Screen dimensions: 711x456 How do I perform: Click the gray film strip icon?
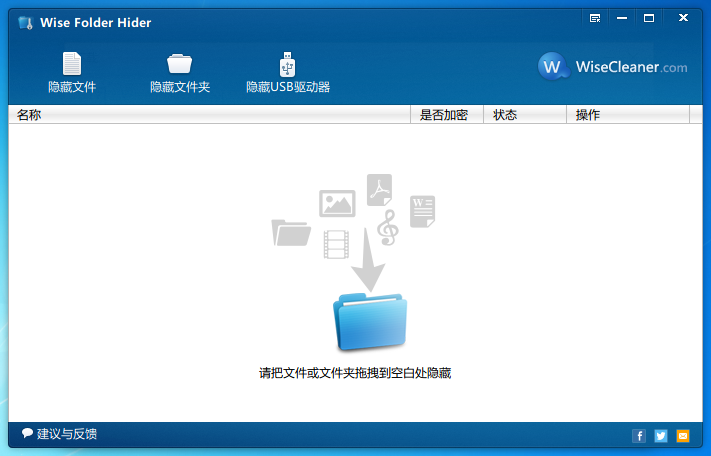pos(337,243)
